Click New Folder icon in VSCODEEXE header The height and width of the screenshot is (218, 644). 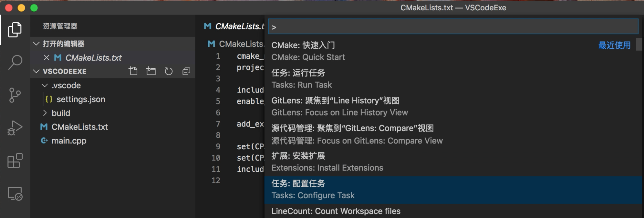(x=151, y=71)
